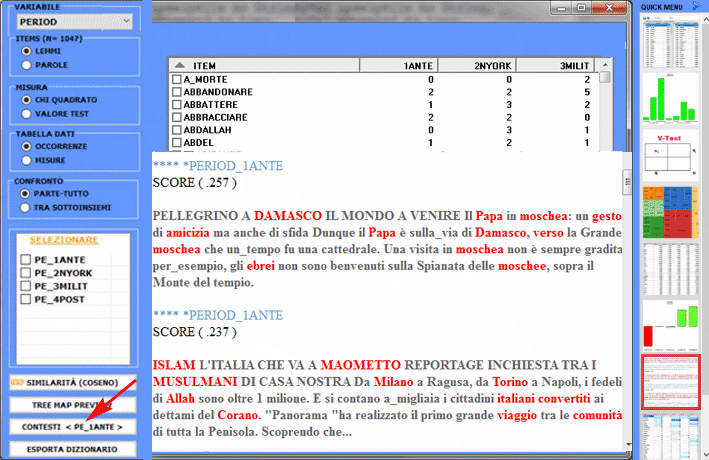Viewport: 709px width, 460px height.
Task: Minimize the background window
Action: click(561, 7)
